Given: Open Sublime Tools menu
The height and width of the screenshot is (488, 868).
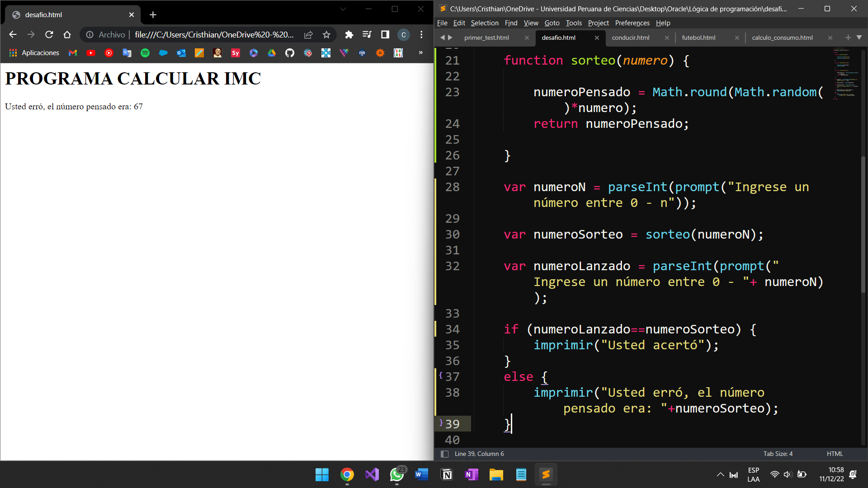Looking at the screenshot, I should (x=574, y=23).
